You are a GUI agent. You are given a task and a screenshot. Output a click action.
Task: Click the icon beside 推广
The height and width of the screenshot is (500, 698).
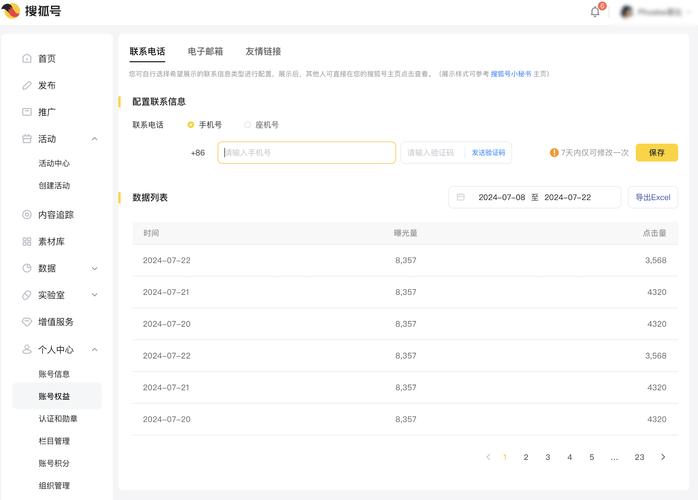coord(27,112)
